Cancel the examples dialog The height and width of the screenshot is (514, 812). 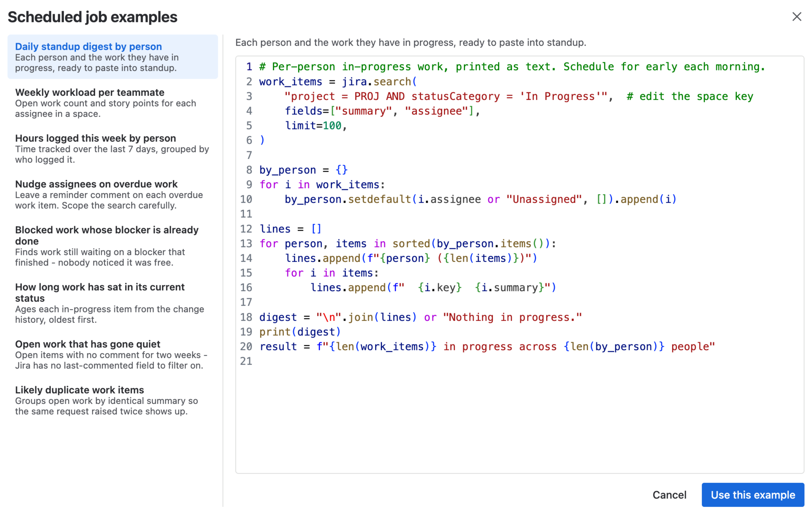[669, 494]
